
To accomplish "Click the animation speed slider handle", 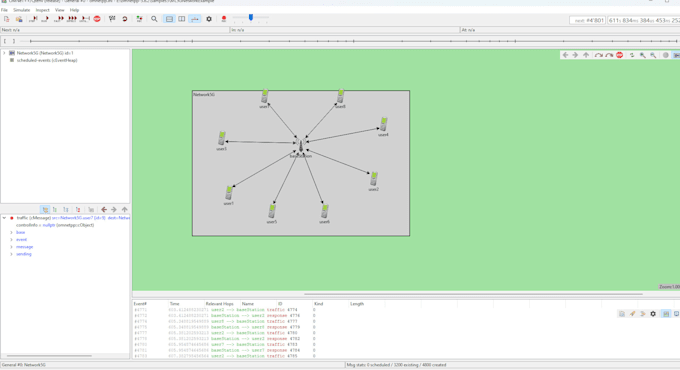I will (251, 17).
